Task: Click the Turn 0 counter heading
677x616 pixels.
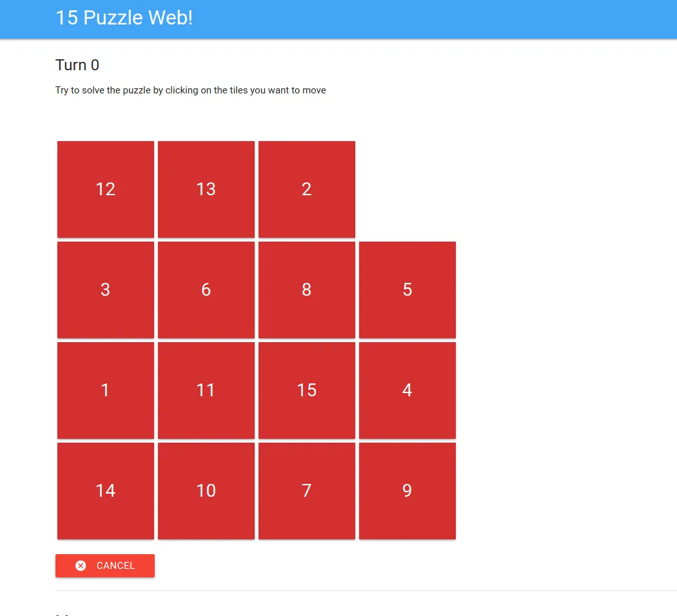Action: point(77,65)
